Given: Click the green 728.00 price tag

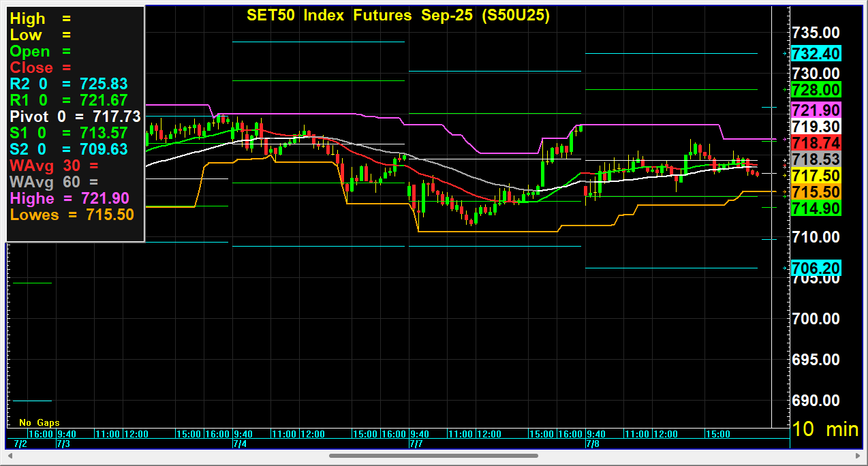Looking at the screenshot, I should point(816,89).
